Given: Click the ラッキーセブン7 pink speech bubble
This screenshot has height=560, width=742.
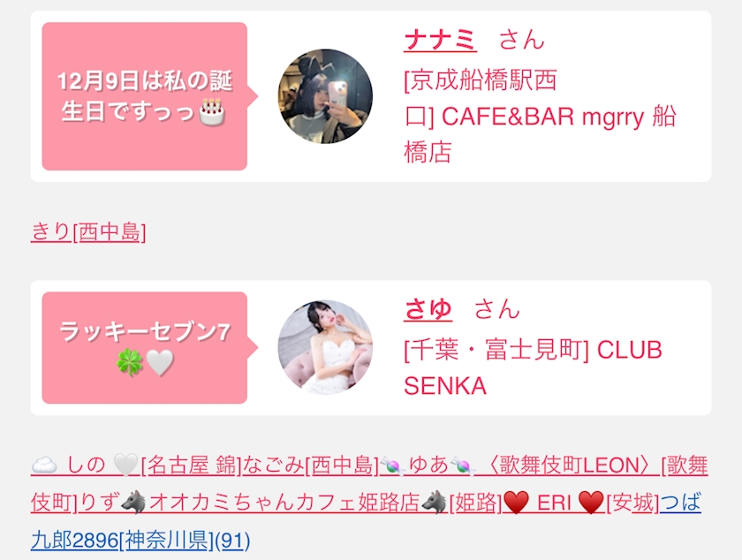Looking at the screenshot, I should pyautogui.click(x=145, y=347).
